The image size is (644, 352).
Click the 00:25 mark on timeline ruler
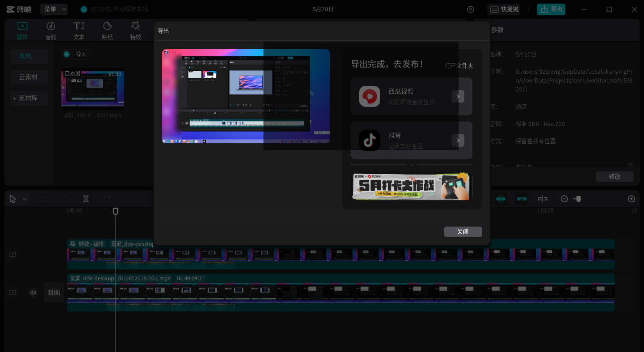pos(547,210)
